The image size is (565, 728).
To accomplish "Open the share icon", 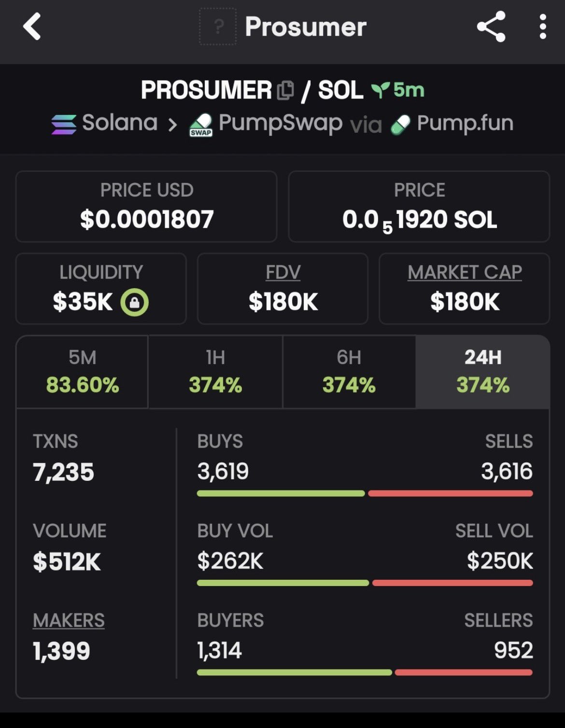I will click(x=491, y=27).
